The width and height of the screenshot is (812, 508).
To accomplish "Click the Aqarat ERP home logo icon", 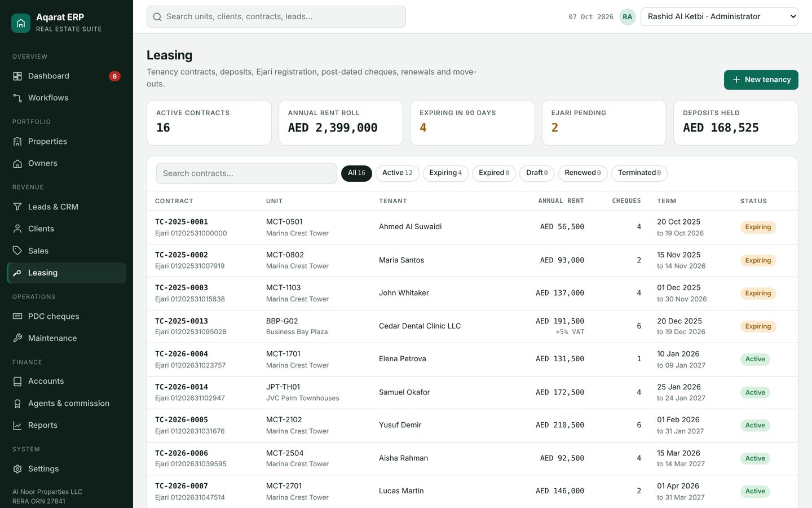I will 21,23.
